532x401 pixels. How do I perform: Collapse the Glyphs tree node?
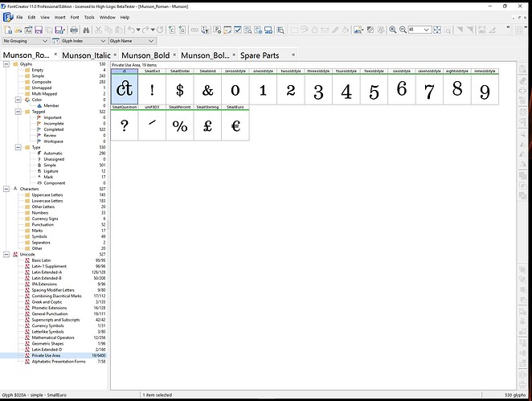coord(6,64)
